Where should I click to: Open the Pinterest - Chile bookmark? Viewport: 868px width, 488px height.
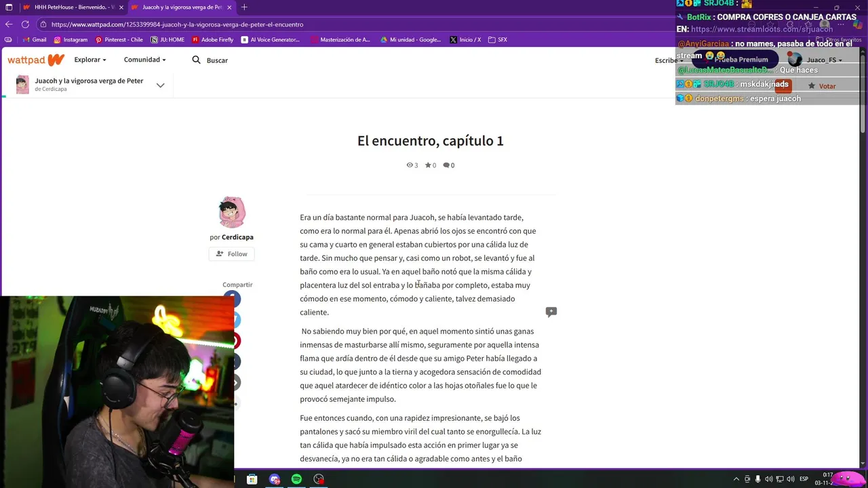pos(119,40)
